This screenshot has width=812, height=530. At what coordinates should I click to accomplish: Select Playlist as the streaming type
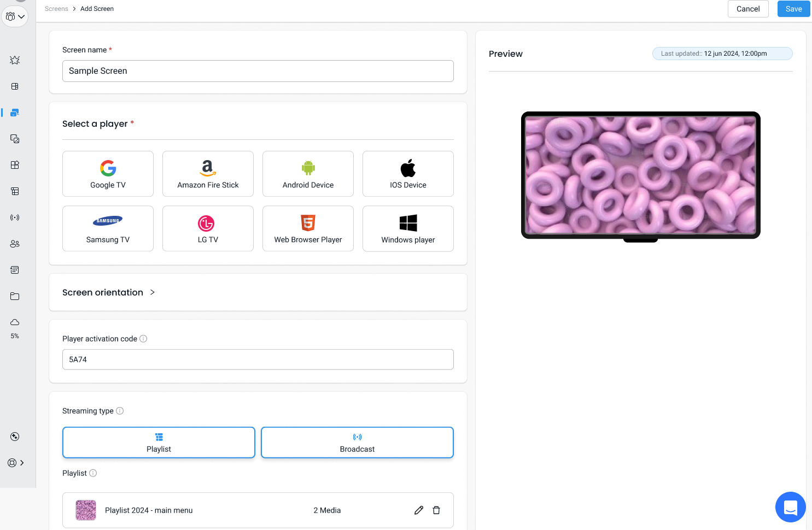tap(159, 443)
